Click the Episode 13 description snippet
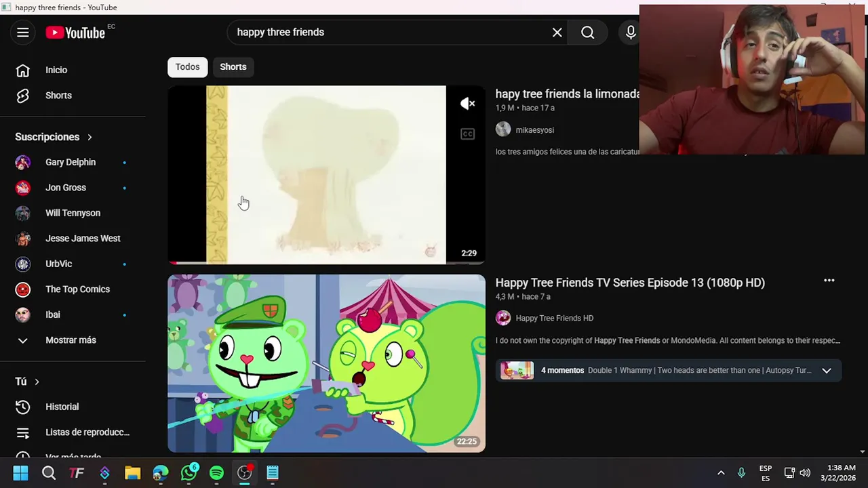This screenshot has height=488, width=868. [x=668, y=341]
